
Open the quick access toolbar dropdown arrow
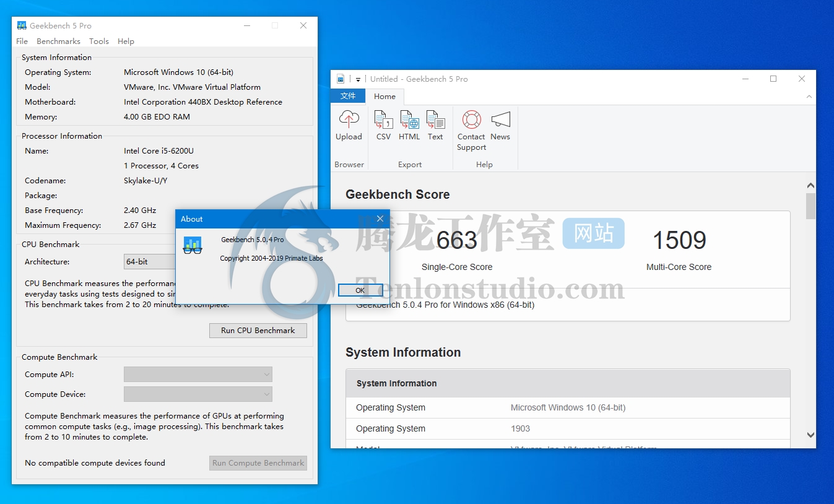(358, 79)
